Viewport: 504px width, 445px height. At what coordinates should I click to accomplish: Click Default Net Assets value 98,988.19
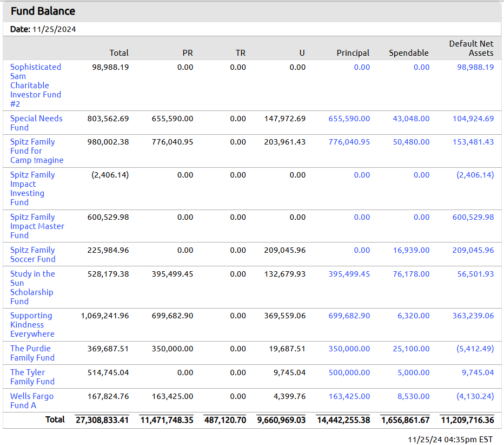click(x=475, y=67)
